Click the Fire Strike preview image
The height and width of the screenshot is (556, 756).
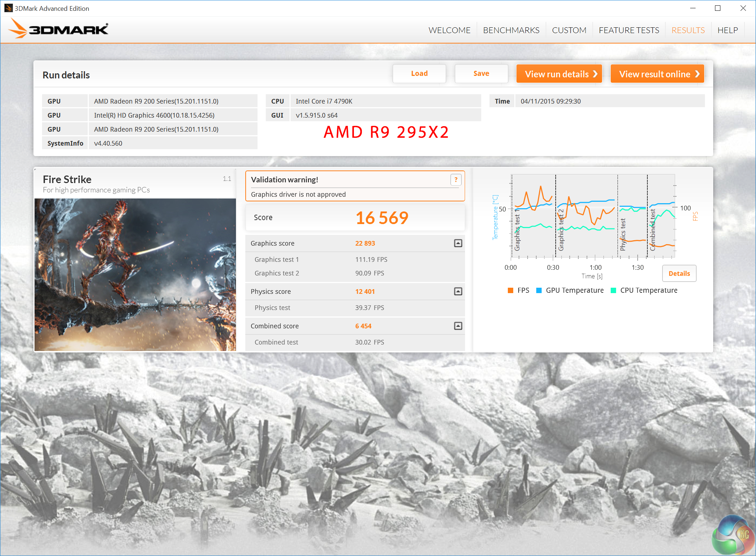(135, 275)
